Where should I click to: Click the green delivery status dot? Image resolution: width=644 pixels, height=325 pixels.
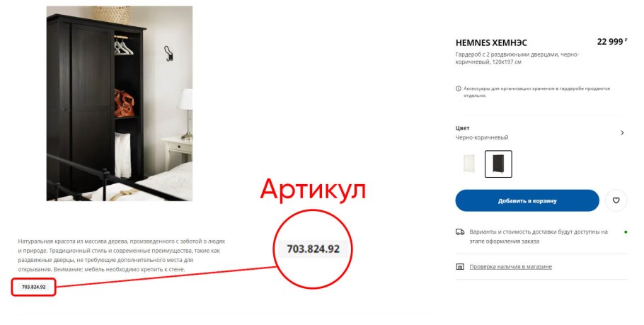coord(626,232)
